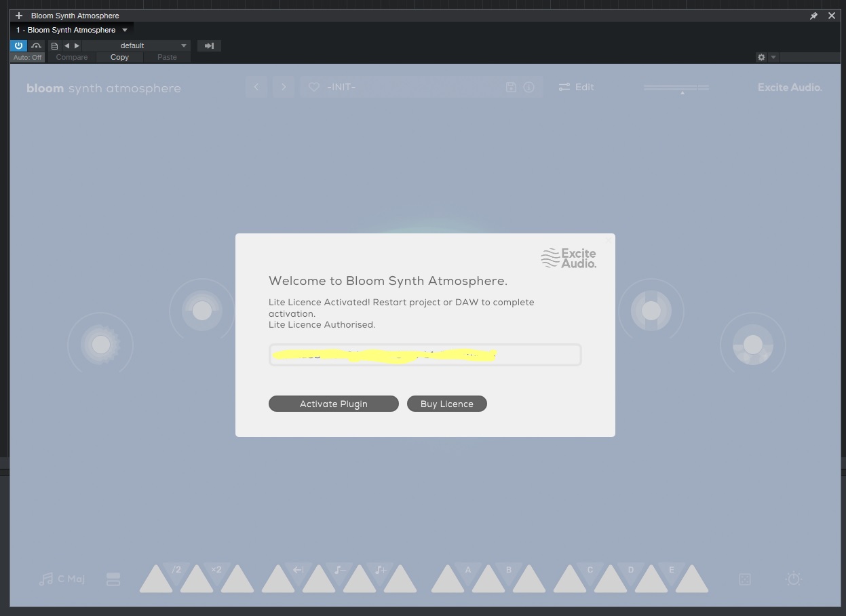Go to next Bloom preset chevron

point(284,87)
